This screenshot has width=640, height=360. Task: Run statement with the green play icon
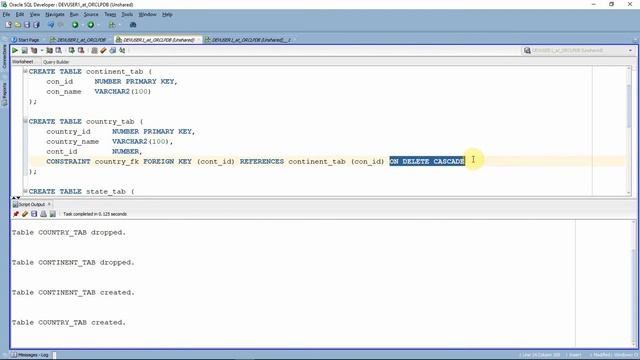(x=15, y=51)
